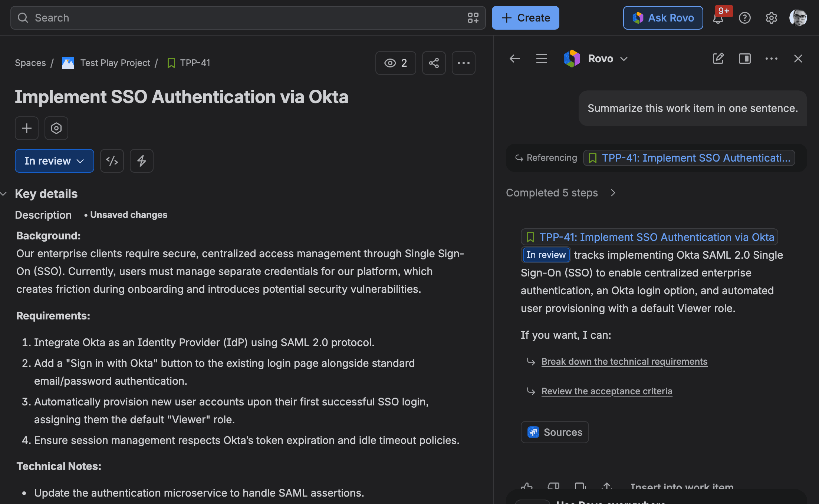This screenshot has height=504, width=819.
Task: Click the Description label
Action: pyautogui.click(x=43, y=215)
